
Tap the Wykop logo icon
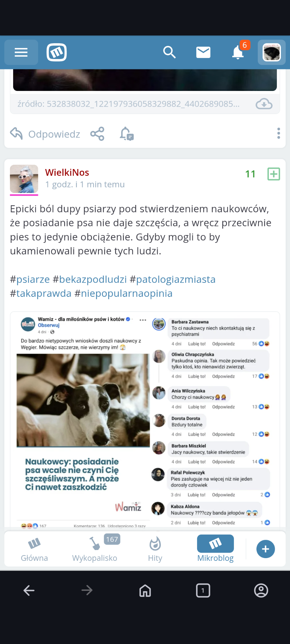(57, 52)
